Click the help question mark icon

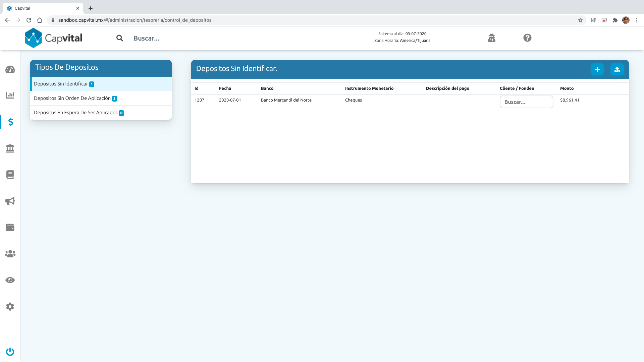[527, 38]
